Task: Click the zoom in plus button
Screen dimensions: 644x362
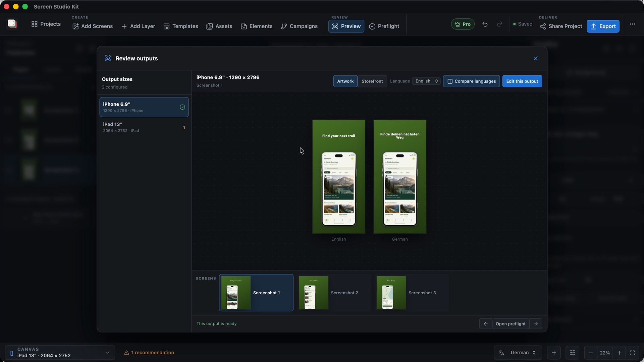Action: (620, 353)
